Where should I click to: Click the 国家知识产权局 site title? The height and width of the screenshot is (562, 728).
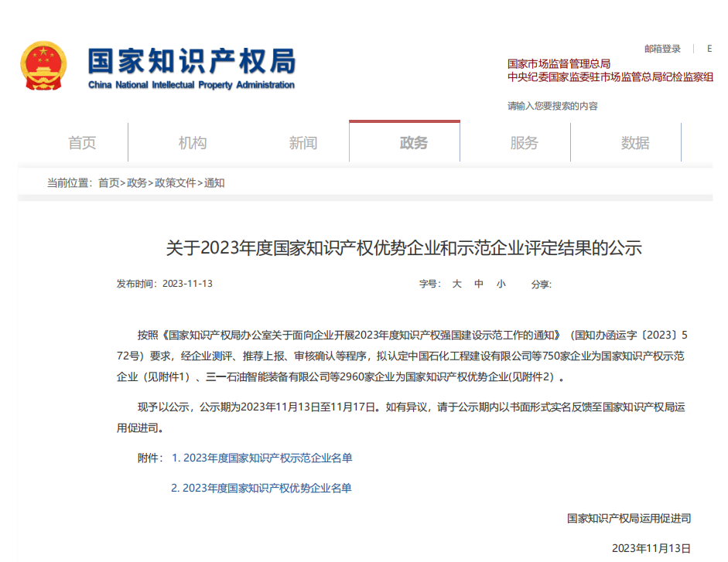click(192, 61)
